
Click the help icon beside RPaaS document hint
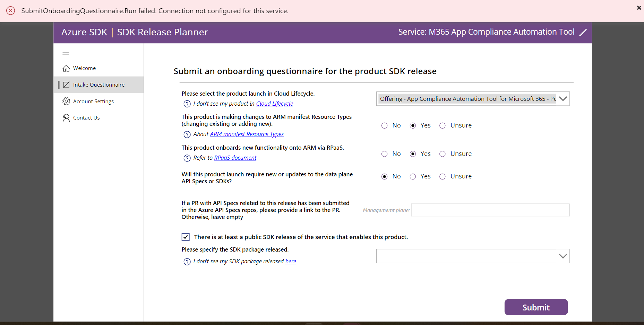[x=187, y=158]
